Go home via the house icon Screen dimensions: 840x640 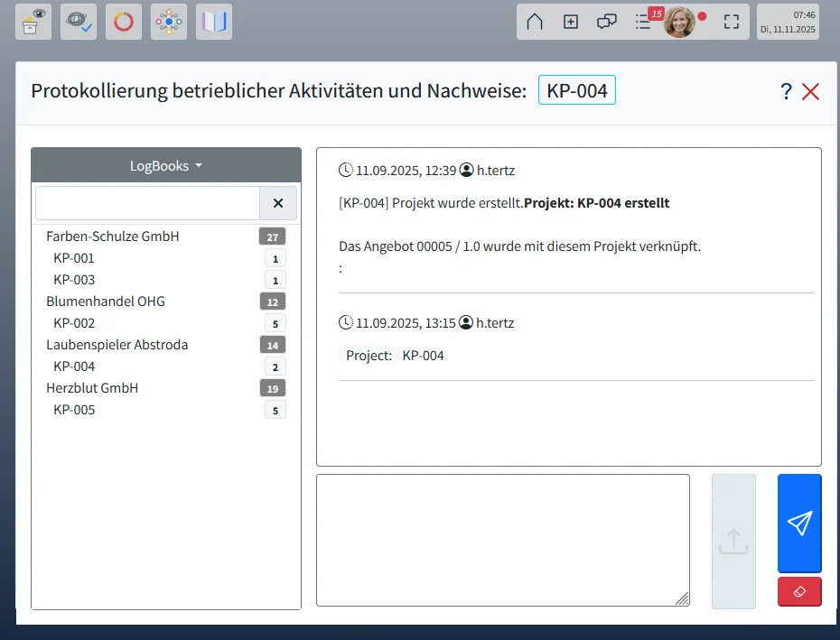[535, 22]
